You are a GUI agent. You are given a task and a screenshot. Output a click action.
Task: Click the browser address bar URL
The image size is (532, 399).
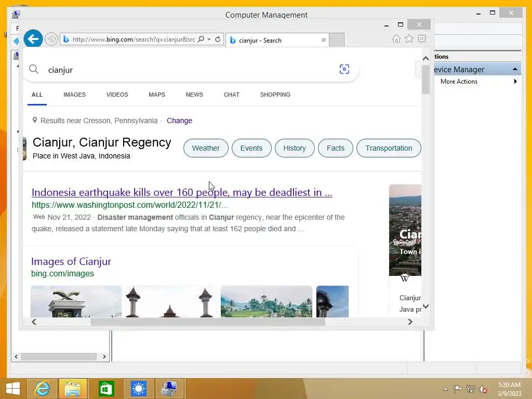(x=134, y=39)
